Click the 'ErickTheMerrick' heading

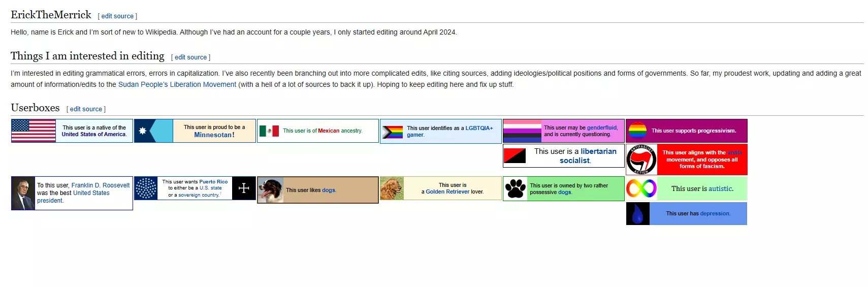(x=51, y=15)
